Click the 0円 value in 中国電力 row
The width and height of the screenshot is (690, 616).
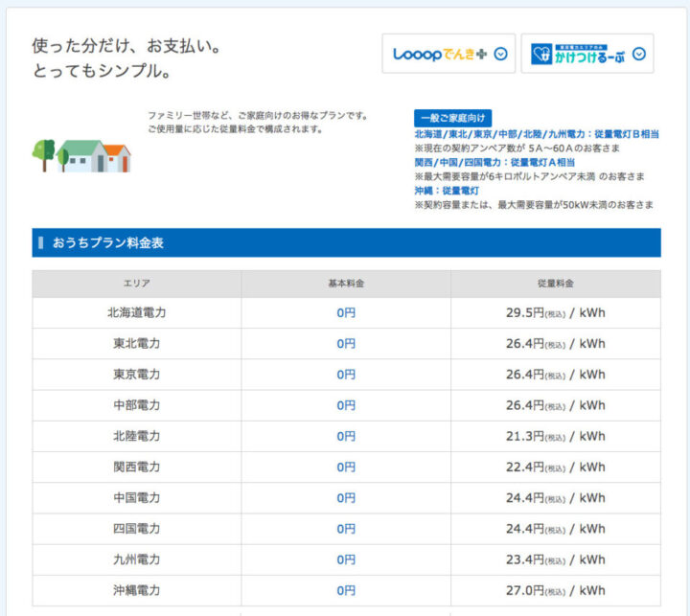coord(346,497)
